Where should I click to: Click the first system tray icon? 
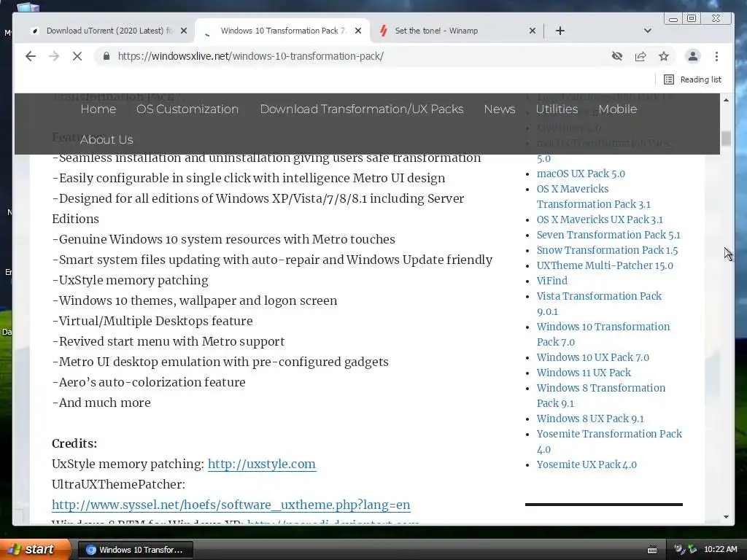tap(679, 549)
